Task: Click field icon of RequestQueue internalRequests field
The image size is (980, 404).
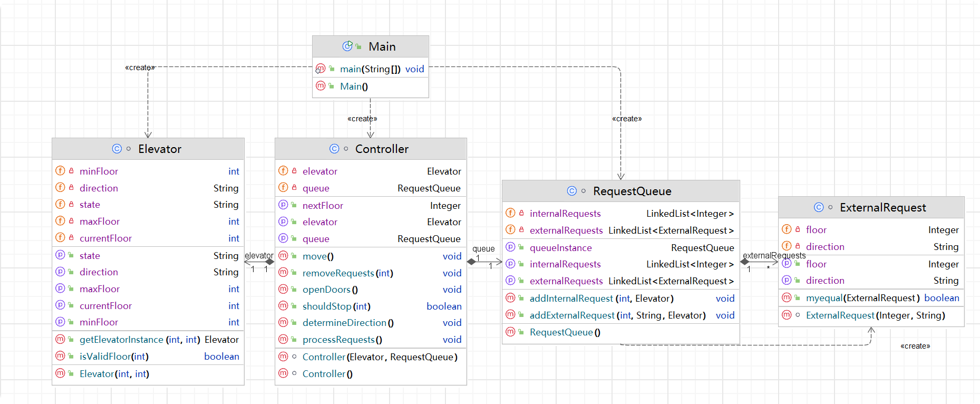Action: (x=510, y=213)
